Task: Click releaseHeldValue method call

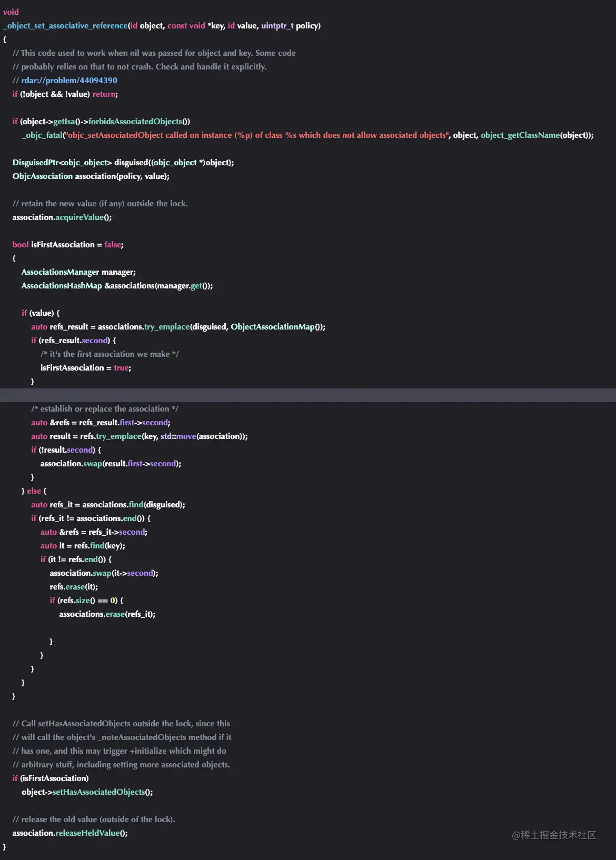Action: tap(87, 833)
